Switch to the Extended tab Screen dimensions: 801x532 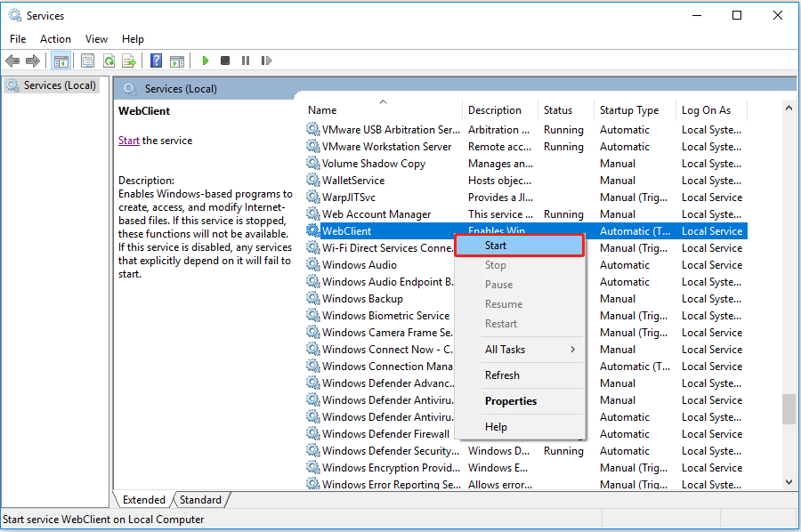click(x=143, y=500)
